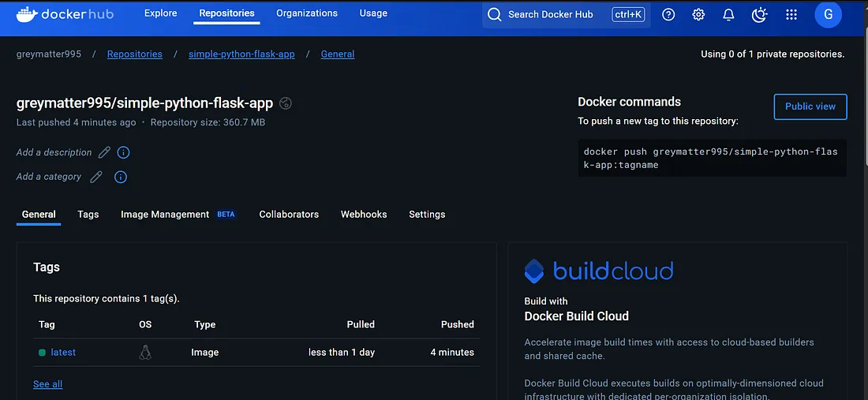Click the Pulled column header
The image size is (868, 400).
click(x=361, y=325)
